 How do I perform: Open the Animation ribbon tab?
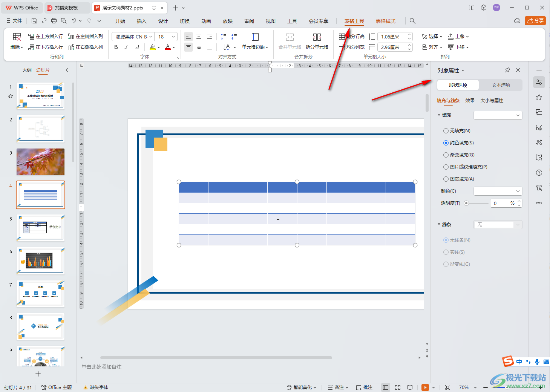click(x=206, y=21)
